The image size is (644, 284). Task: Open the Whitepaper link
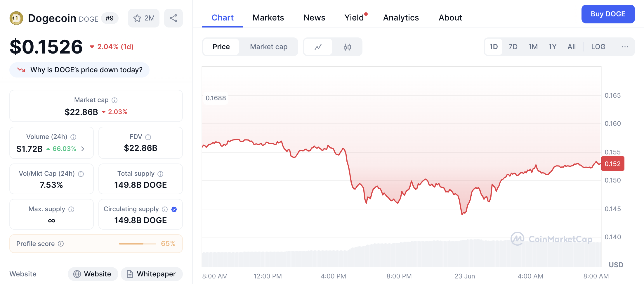coord(152,274)
